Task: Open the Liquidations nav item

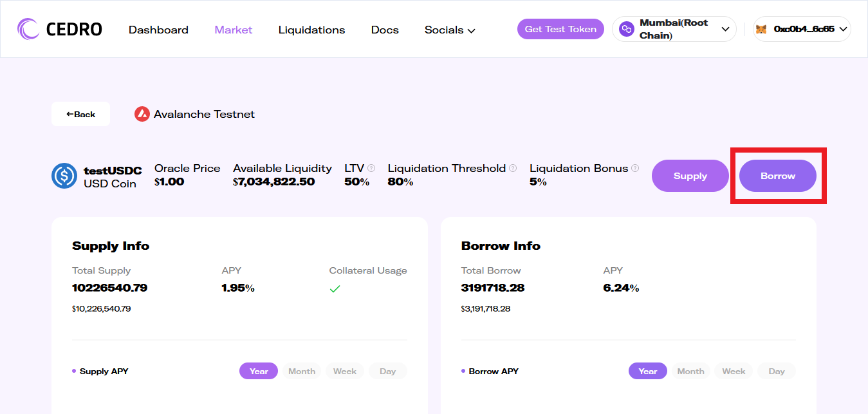Action: click(x=311, y=30)
